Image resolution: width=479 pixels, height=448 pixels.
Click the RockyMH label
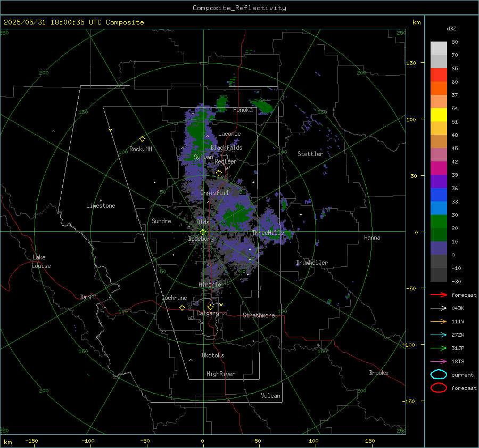pos(141,149)
